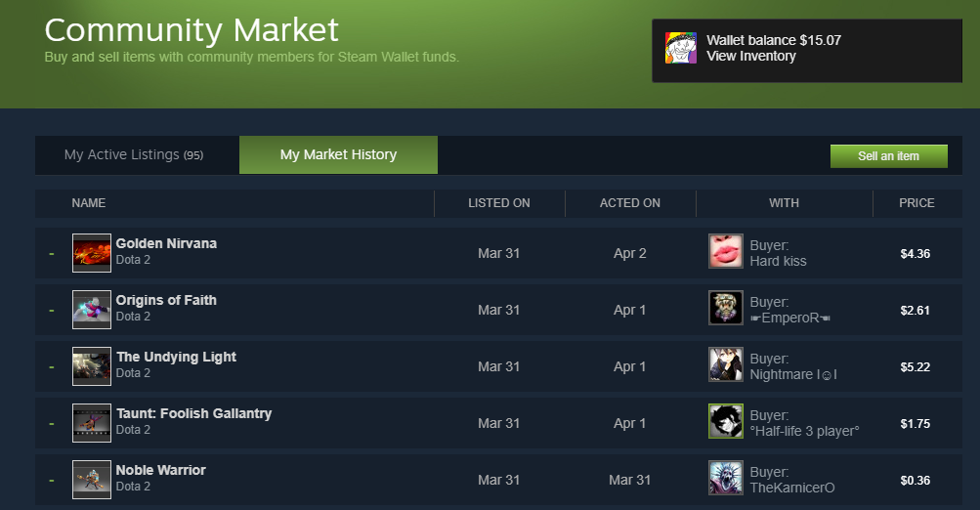
Task: Select the Golden Nirvana $4.36 price
Action: click(915, 254)
